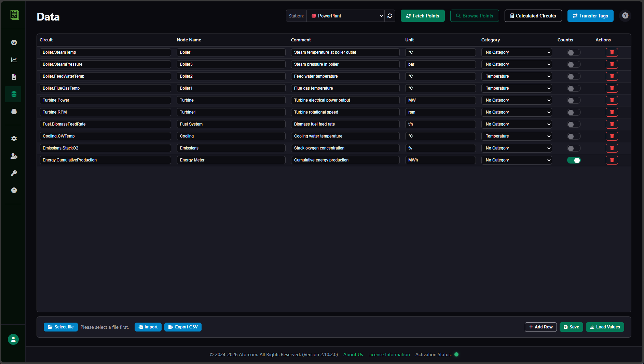The width and height of the screenshot is (644, 364).
Task: Disable the Counter toggle for Energy.CumulativeProduction
Action: coord(574,160)
